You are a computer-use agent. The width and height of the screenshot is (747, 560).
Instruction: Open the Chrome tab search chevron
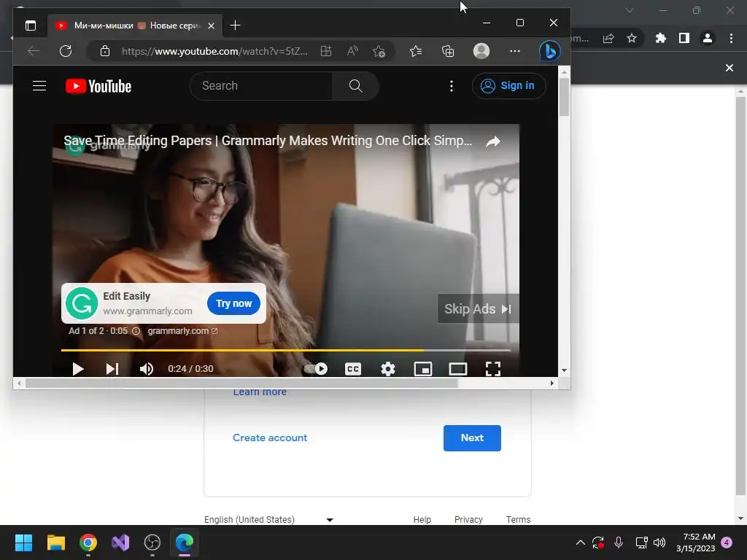coord(630,10)
